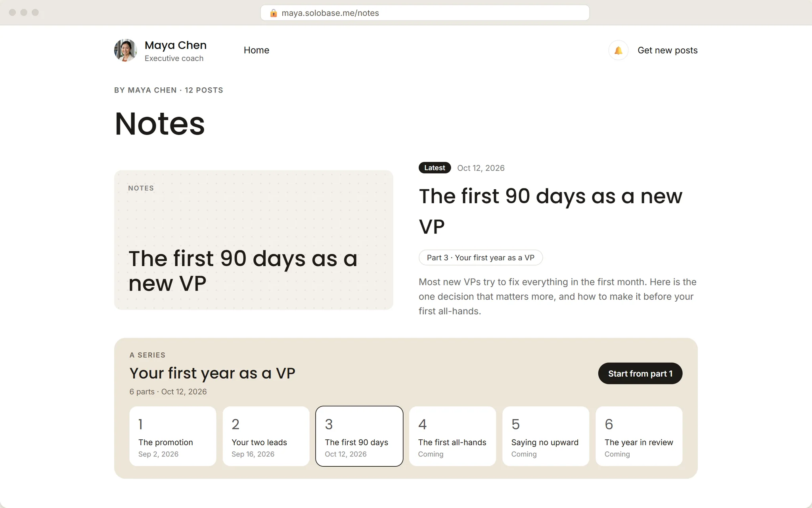
Task: Click the post excerpt about new VPs
Action: coord(557,296)
